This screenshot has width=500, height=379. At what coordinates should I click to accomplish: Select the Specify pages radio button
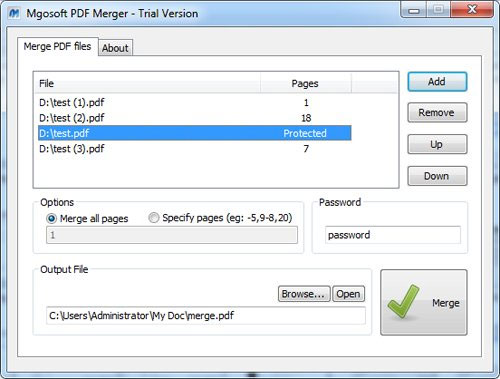pos(153,218)
